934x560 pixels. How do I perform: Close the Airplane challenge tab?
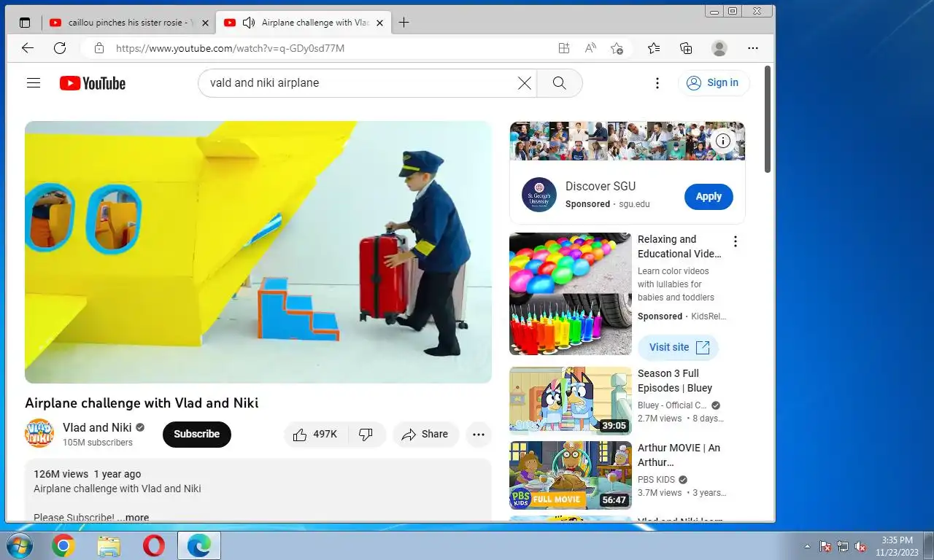click(380, 23)
